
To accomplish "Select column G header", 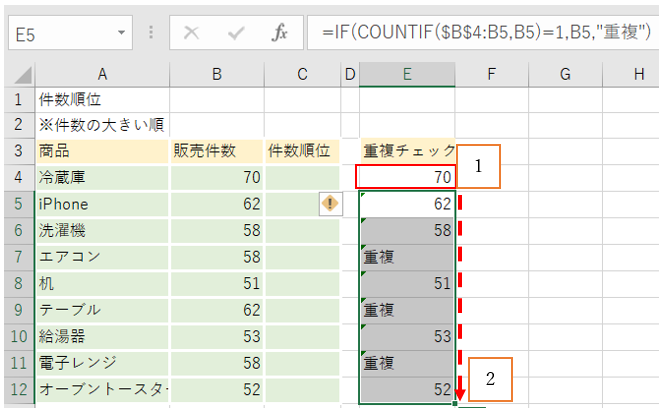I will coord(564,74).
